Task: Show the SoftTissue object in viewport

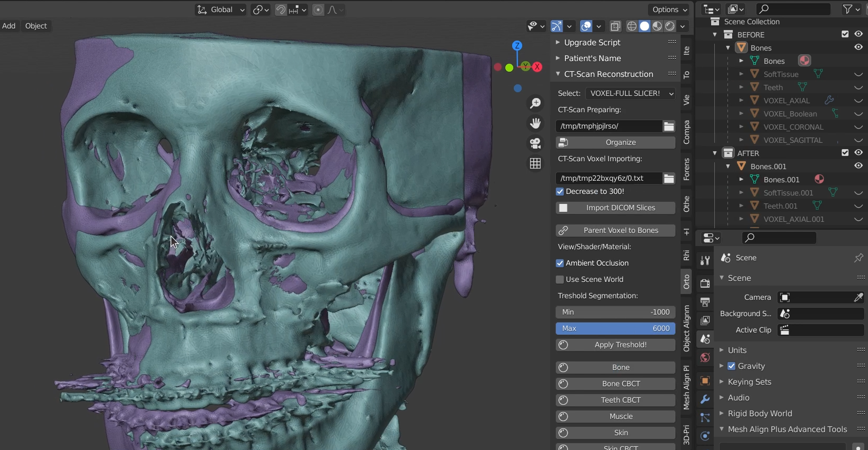Action: (x=859, y=74)
